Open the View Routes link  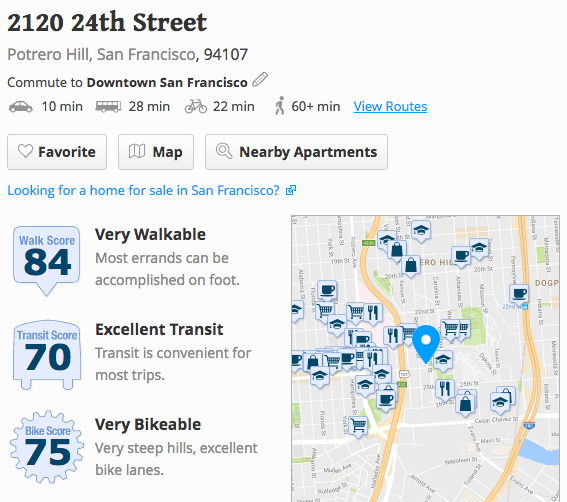pos(390,106)
